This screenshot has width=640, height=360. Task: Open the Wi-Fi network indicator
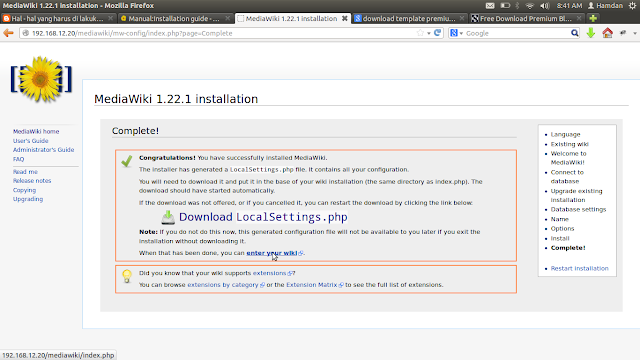pos(529,5)
